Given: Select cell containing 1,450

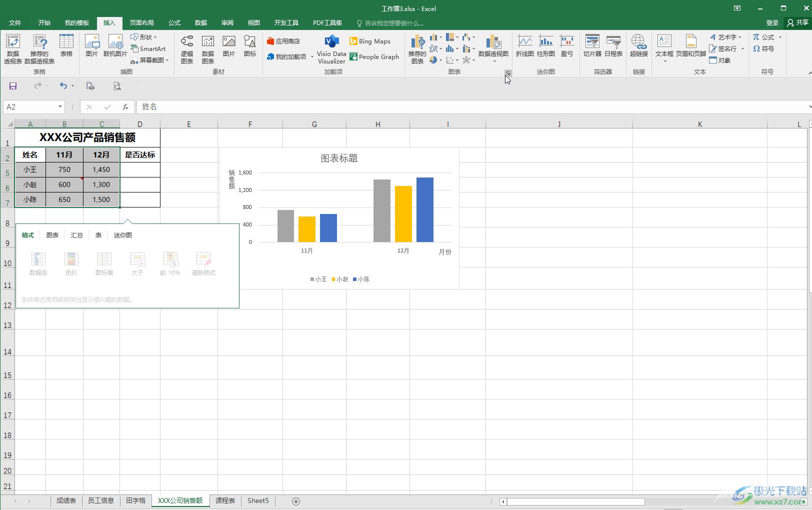Looking at the screenshot, I should coord(101,169).
